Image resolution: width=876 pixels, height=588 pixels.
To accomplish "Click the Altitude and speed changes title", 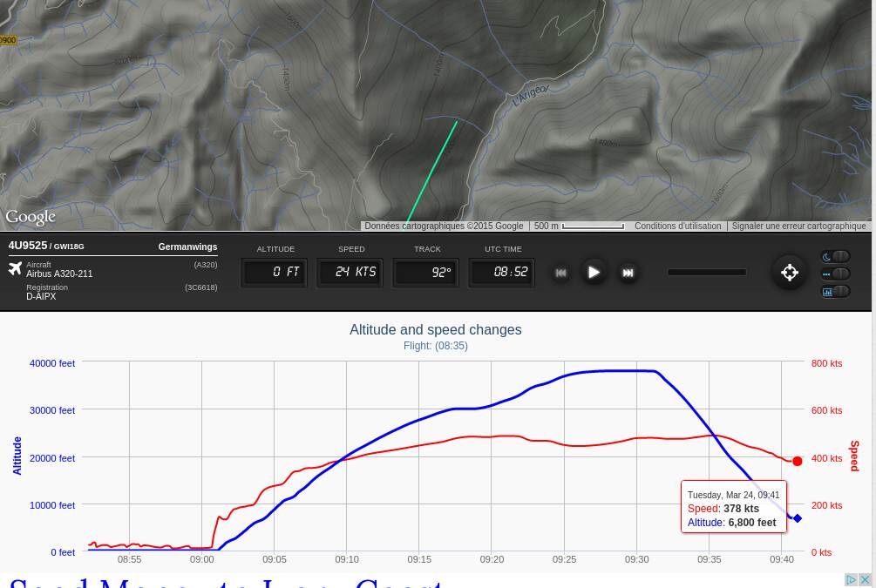I will click(x=436, y=329).
